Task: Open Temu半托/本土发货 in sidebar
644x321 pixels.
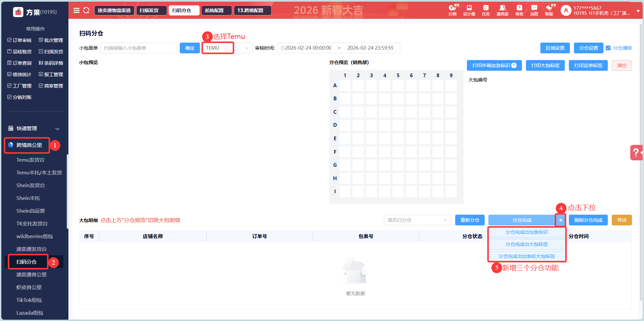Action: (39, 173)
